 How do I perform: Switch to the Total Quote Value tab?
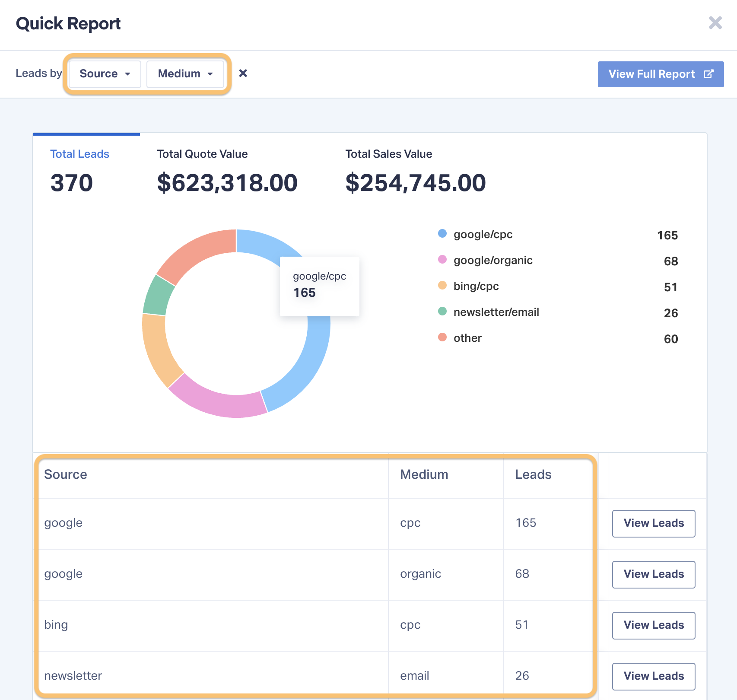[202, 154]
